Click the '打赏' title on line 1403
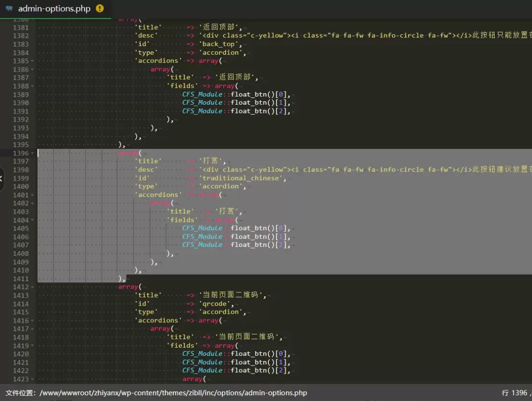Viewport: 532px width, 401px height. [227, 211]
